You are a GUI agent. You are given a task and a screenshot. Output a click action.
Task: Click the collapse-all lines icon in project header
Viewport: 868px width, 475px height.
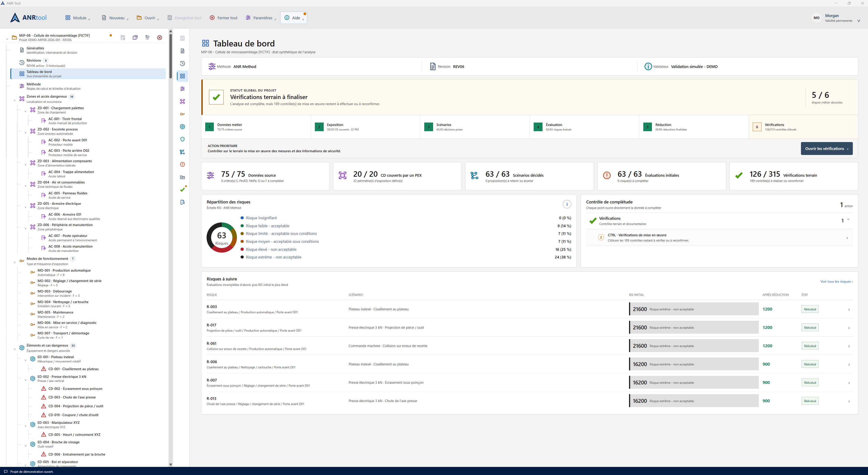(147, 37)
